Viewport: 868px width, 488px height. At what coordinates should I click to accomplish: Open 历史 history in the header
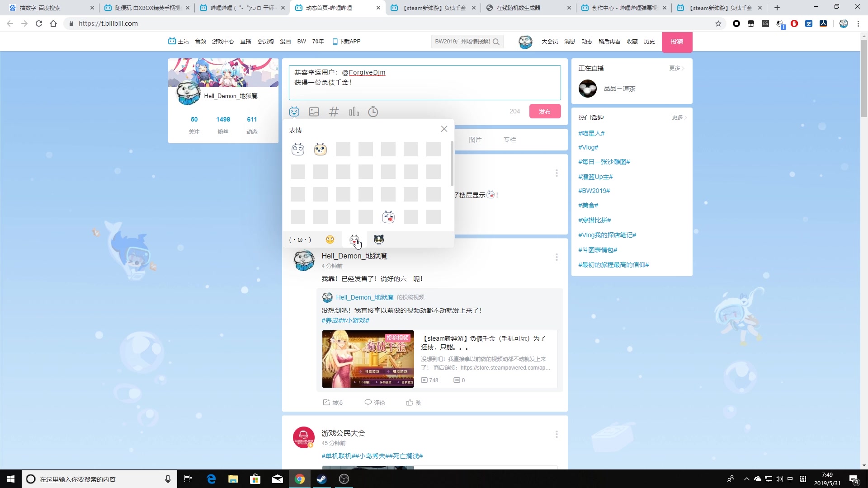(x=649, y=42)
